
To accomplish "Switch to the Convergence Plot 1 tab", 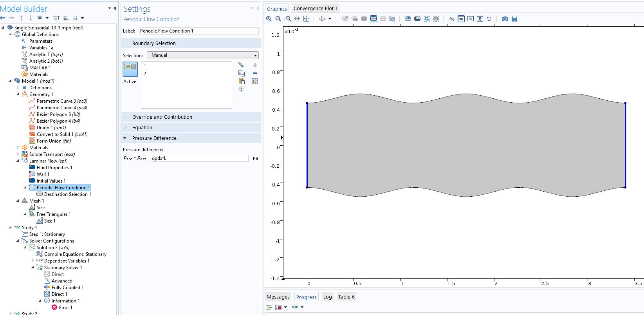I will [315, 9].
